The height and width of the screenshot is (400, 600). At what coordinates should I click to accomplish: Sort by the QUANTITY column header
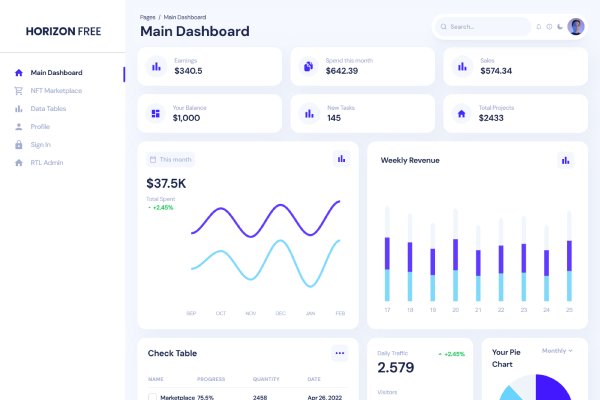(x=266, y=379)
